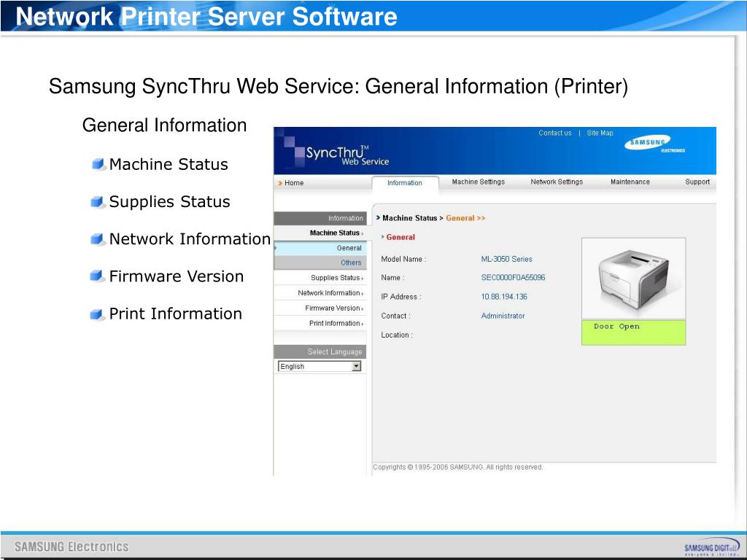Click Machine Status in the breadcrumb

[409, 218]
